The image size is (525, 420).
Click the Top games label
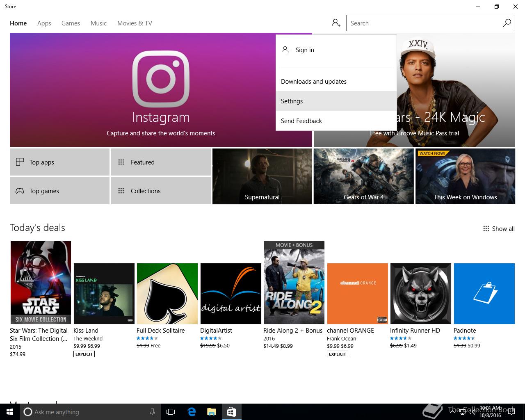pos(44,191)
